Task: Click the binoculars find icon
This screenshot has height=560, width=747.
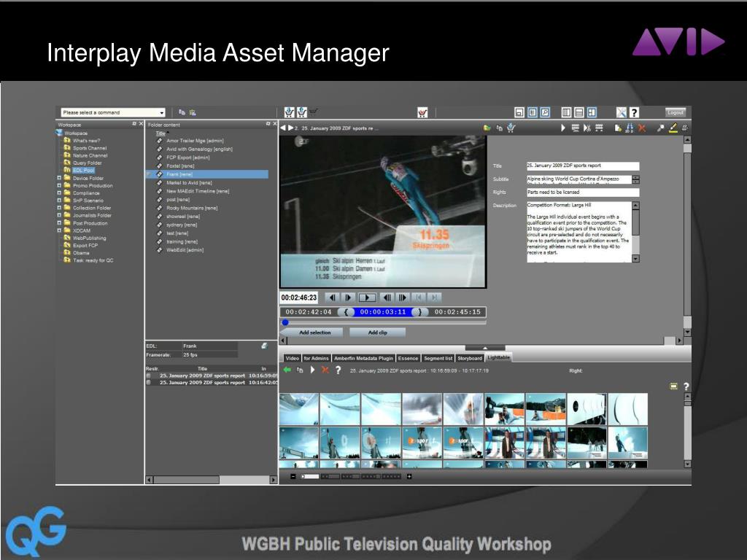Action: [629, 128]
